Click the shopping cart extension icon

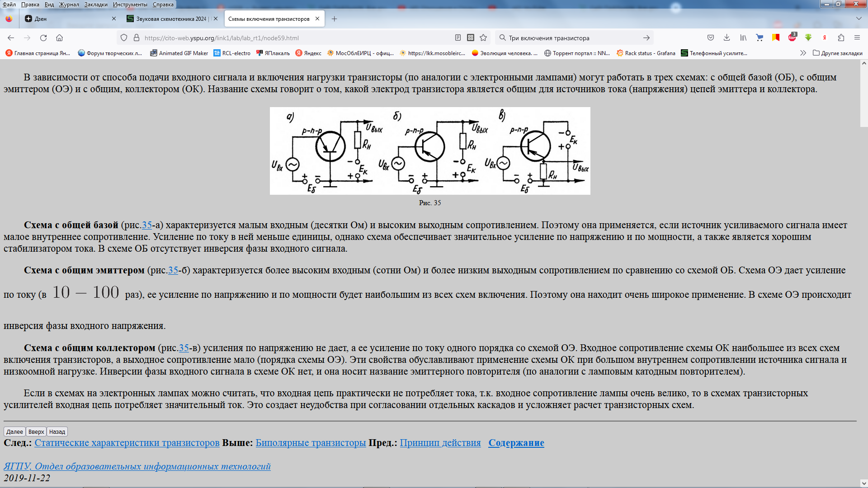point(759,38)
